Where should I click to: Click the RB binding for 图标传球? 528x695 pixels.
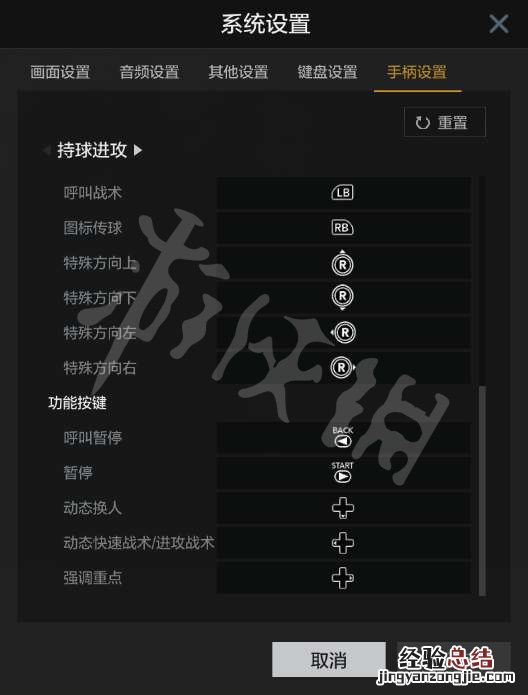click(342, 228)
